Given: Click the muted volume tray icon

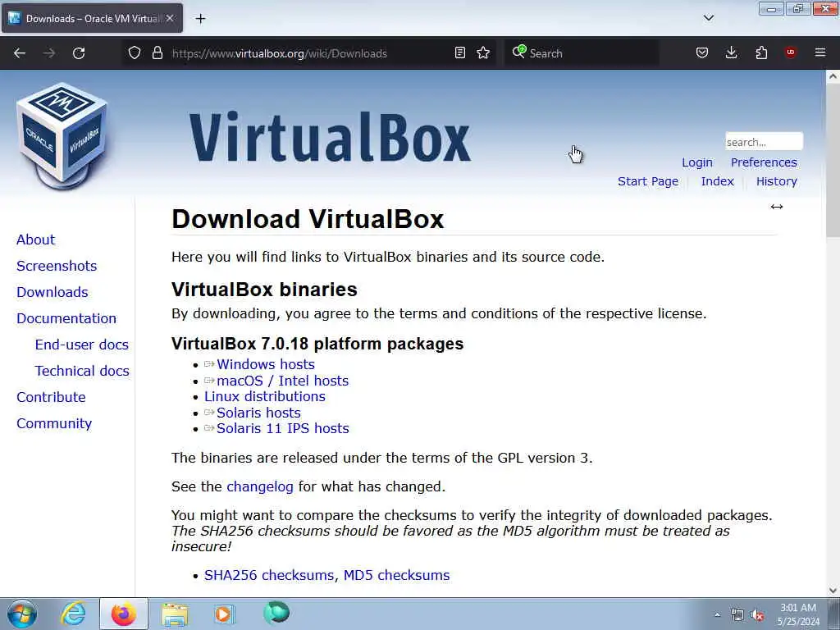Looking at the screenshot, I should click(757, 615).
